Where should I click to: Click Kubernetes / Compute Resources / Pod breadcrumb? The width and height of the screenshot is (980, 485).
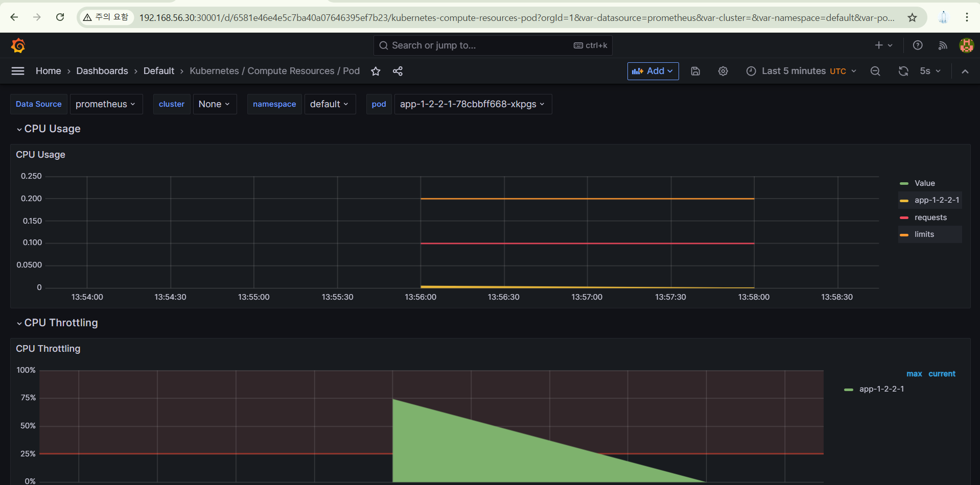pos(275,71)
